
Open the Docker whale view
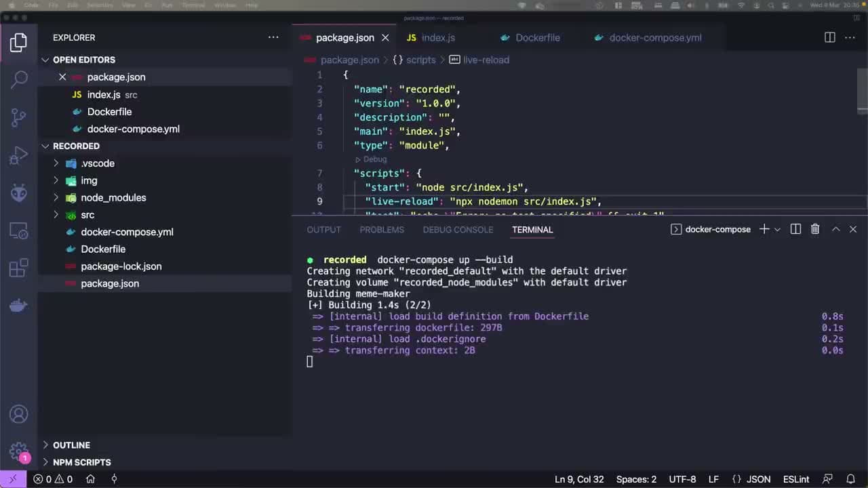point(19,306)
